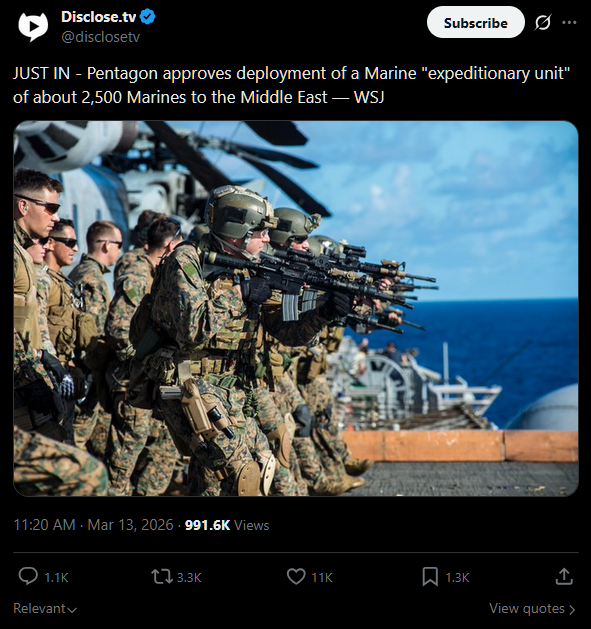Subscribe to Disclose.tv
591x629 pixels.
[475, 22]
